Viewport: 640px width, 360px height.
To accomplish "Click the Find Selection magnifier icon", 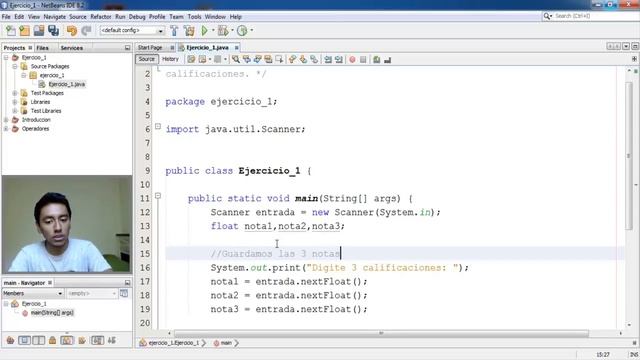I will point(236,60).
